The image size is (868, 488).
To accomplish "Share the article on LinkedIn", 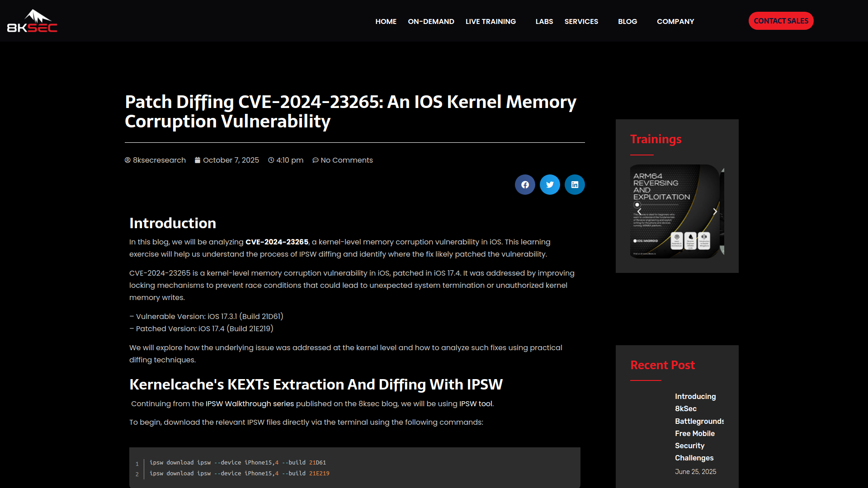I will [575, 184].
